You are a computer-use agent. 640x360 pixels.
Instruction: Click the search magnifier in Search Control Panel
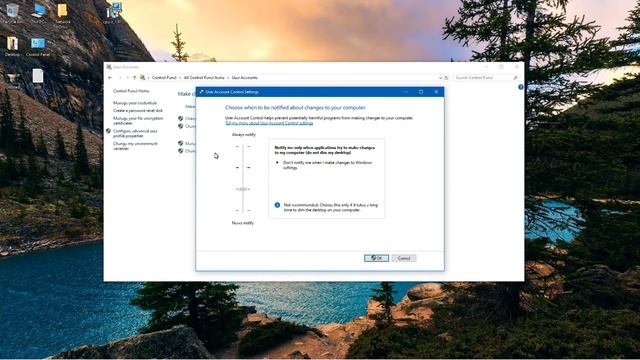coord(515,78)
